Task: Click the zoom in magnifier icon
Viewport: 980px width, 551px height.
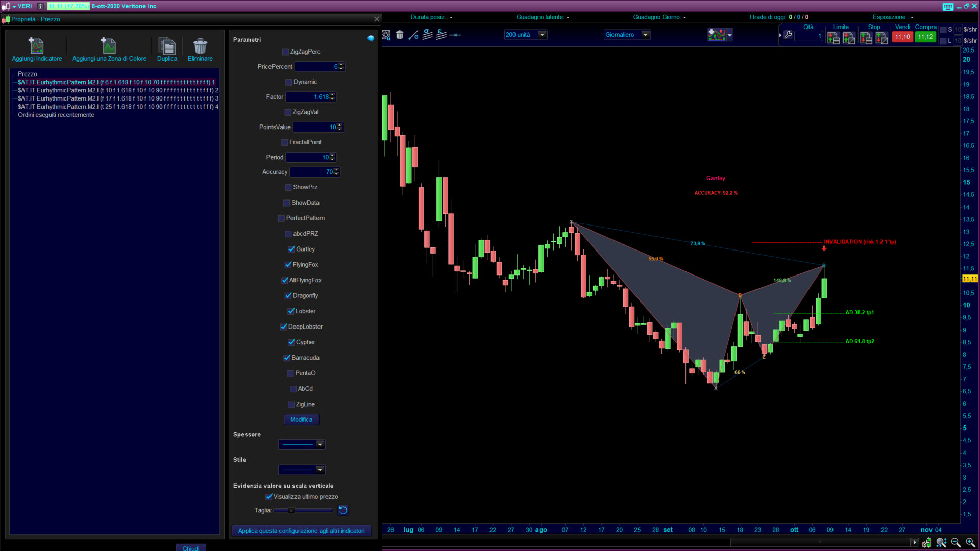Action: click(x=970, y=542)
